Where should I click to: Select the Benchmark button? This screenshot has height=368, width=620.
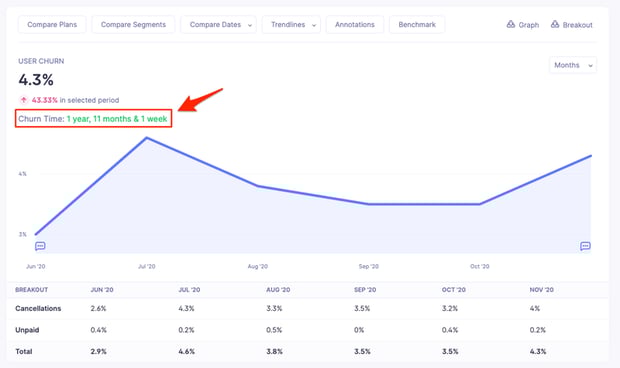(x=417, y=25)
